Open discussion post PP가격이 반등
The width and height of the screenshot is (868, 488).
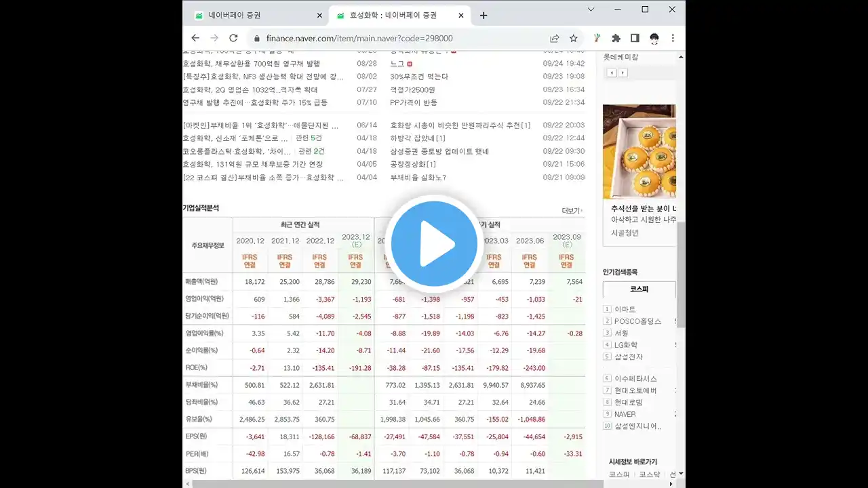tap(414, 102)
